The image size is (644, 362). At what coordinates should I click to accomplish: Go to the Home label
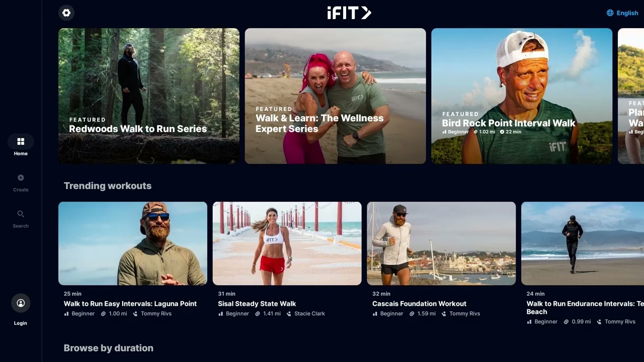click(21, 154)
